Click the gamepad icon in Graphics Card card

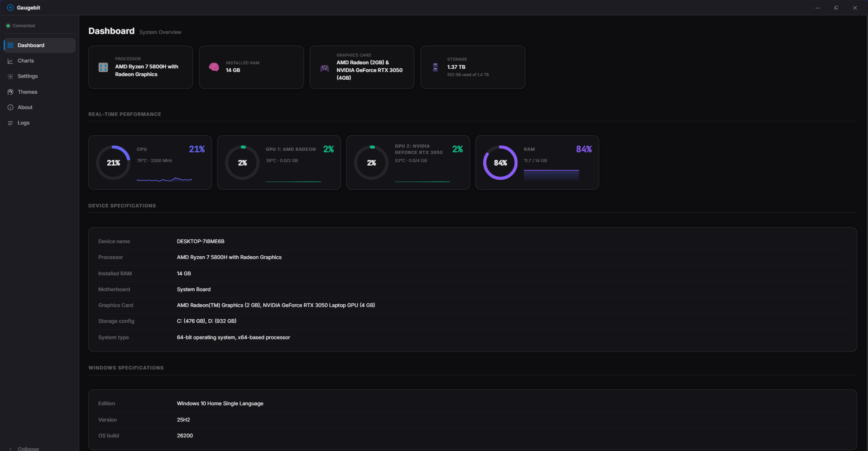tap(325, 68)
